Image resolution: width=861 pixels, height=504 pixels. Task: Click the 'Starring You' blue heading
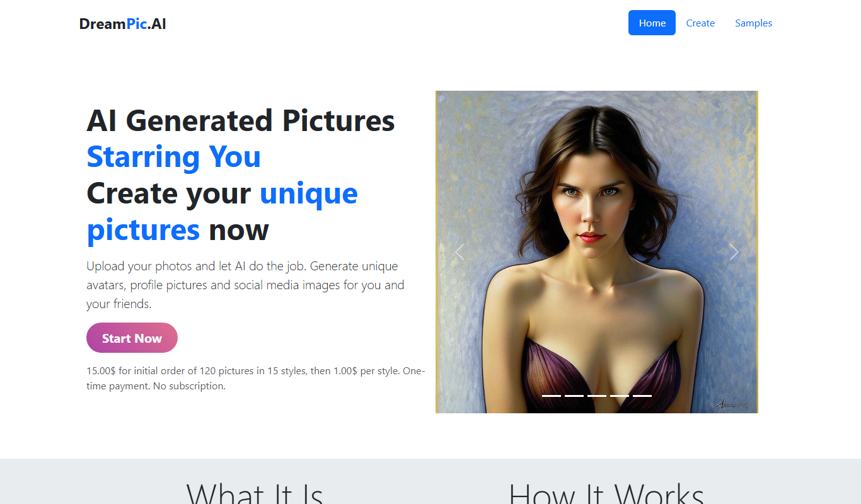[x=173, y=157]
